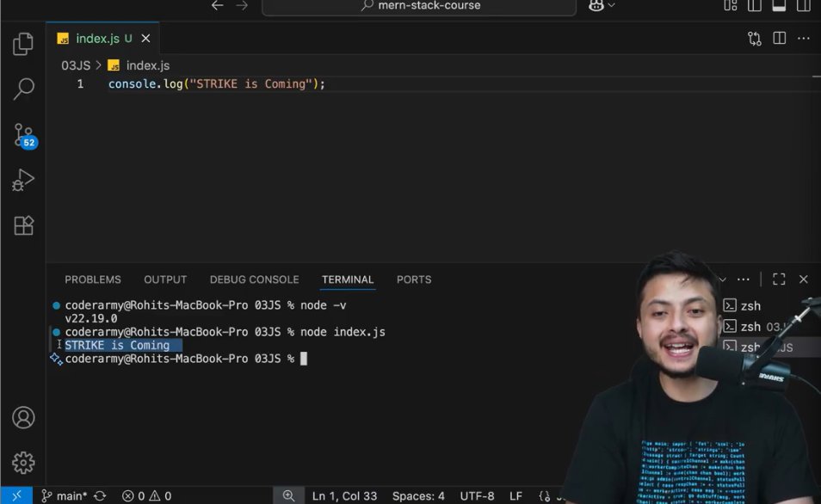821x504 pixels.
Task: Open the Run and Debug view
Action: tap(23, 180)
